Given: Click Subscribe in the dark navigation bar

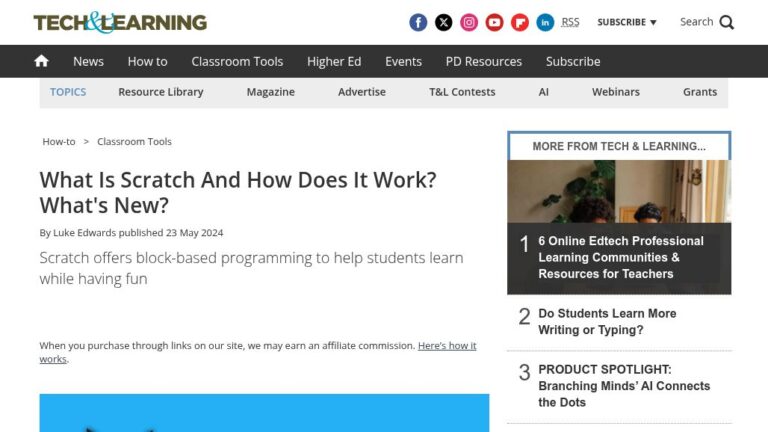Looking at the screenshot, I should click(x=573, y=61).
